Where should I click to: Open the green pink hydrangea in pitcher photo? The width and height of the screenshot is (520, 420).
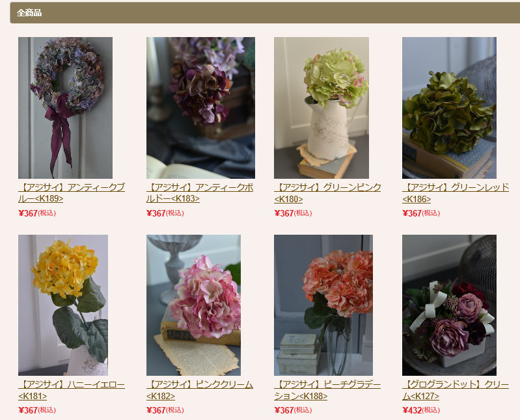click(322, 108)
